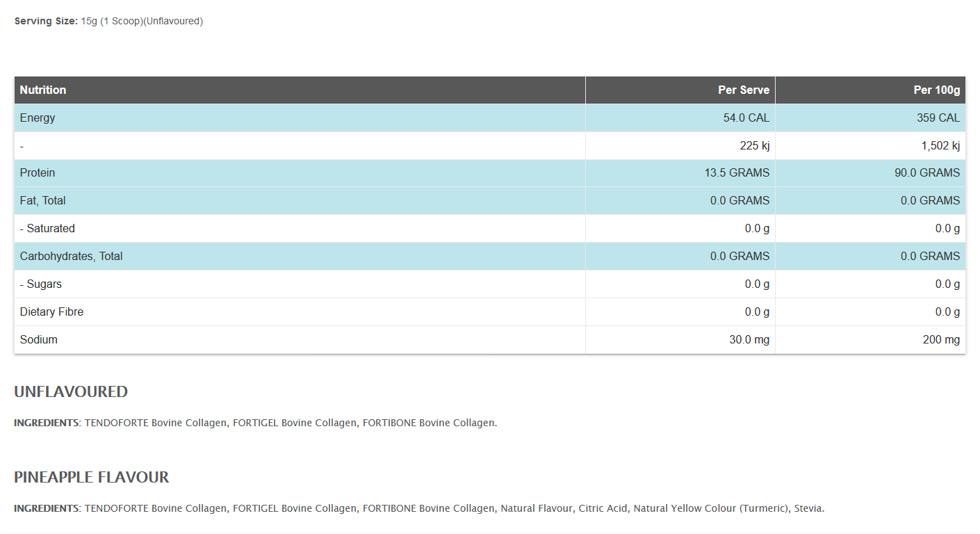Image resolution: width=980 pixels, height=534 pixels.
Task: Click Dietary Fibre per 100g 0.0 g
Action: 947,311
